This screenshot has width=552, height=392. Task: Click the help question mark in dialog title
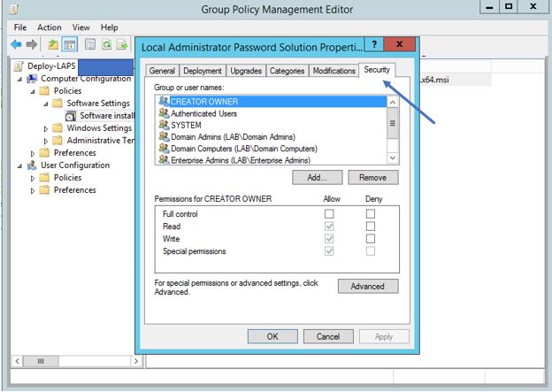click(374, 44)
